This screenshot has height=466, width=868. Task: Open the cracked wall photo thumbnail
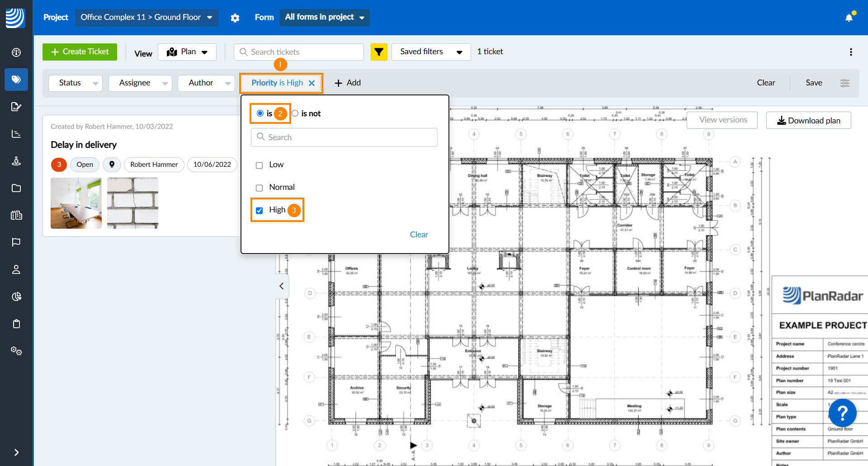[132, 203]
